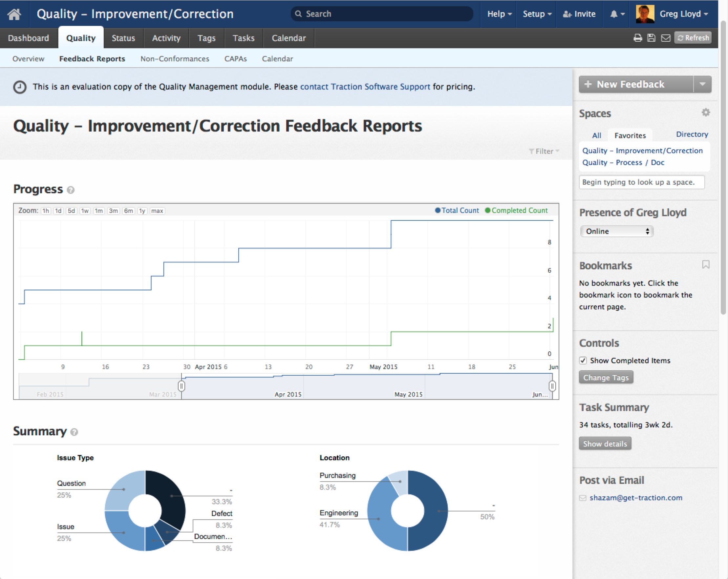Click the email envelope toolbar icon
This screenshot has height=579, width=728.
pyautogui.click(x=666, y=38)
